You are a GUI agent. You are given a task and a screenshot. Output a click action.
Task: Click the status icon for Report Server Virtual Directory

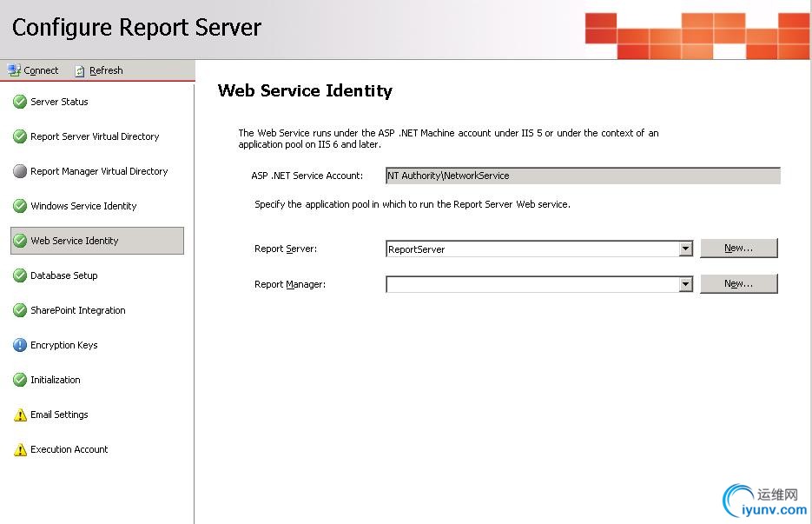click(20, 136)
